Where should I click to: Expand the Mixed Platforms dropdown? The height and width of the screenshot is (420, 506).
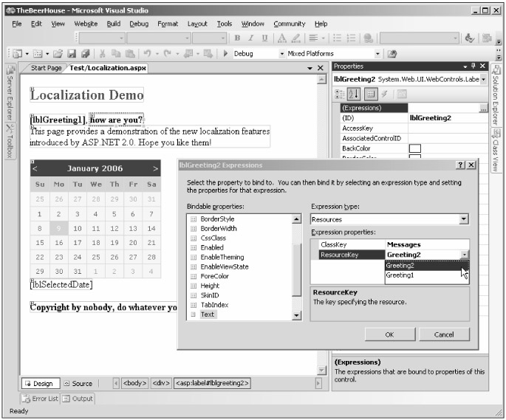pos(379,54)
